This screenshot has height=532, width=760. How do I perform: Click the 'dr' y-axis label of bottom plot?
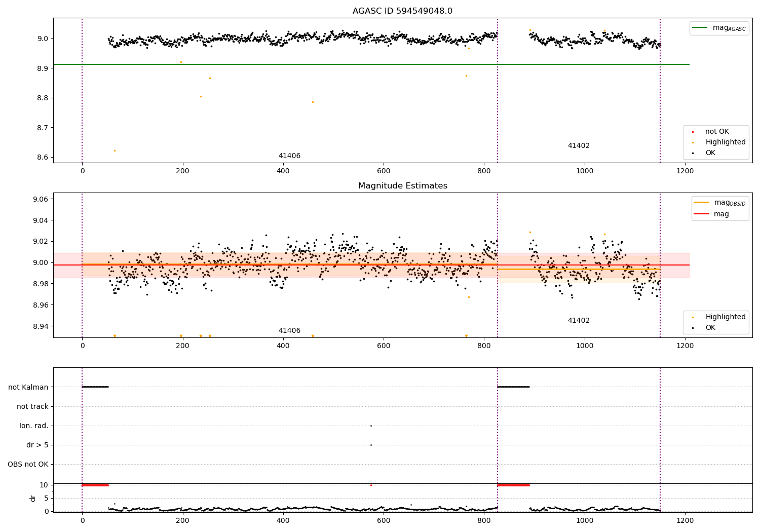(33, 498)
